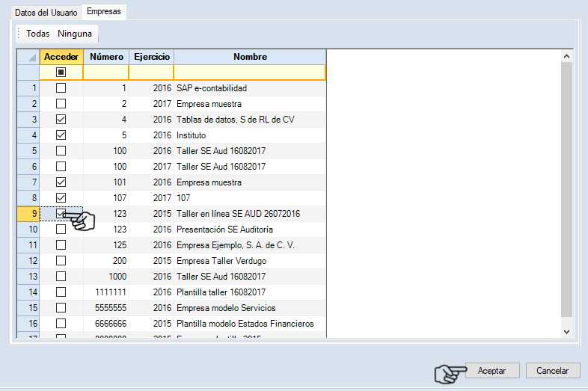Viewport: 588px width, 391px height.
Task: Click Todas to select all companies
Action: click(x=37, y=34)
